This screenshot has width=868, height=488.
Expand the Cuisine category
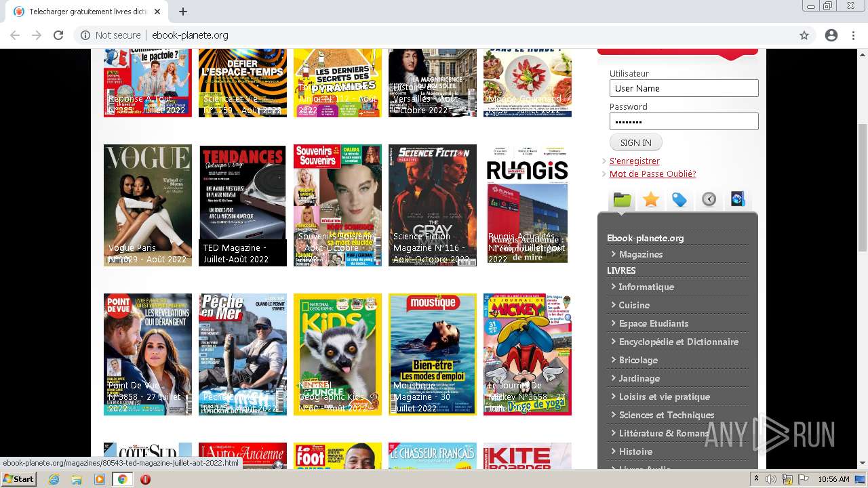coord(634,305)
